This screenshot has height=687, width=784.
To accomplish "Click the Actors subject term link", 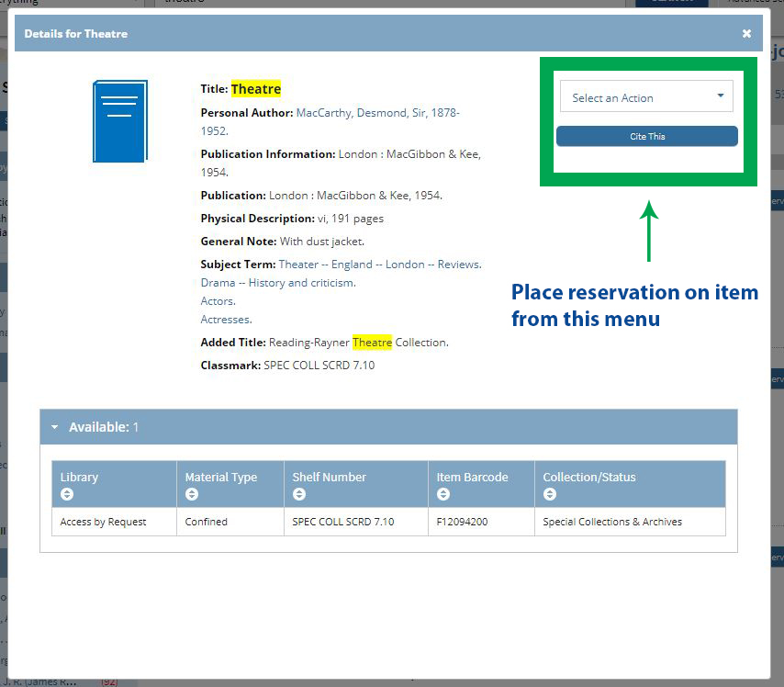I will 218,301.
